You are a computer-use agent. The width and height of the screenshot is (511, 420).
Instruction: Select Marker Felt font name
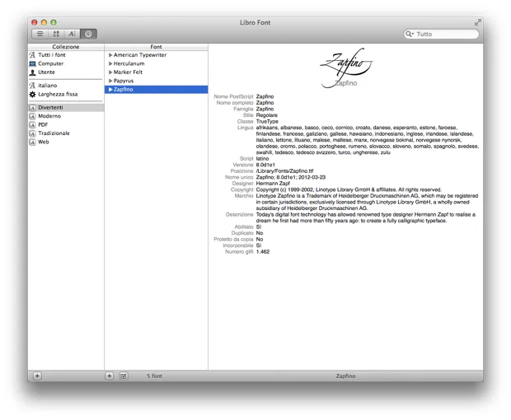pos(128,72)
